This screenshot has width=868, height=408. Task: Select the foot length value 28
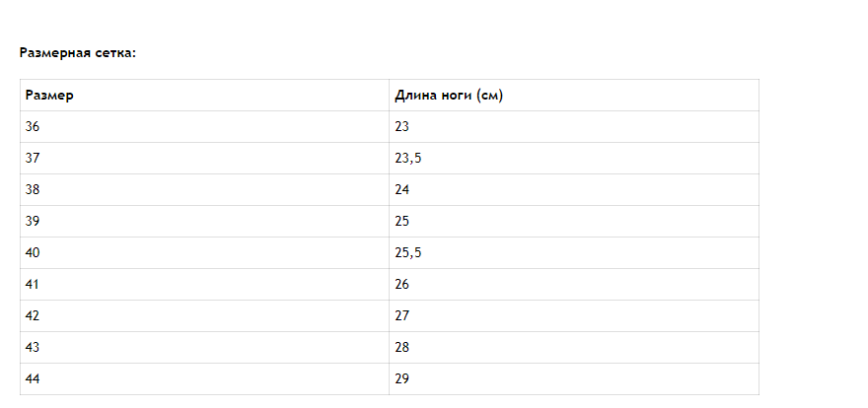(x=401, y=348)
